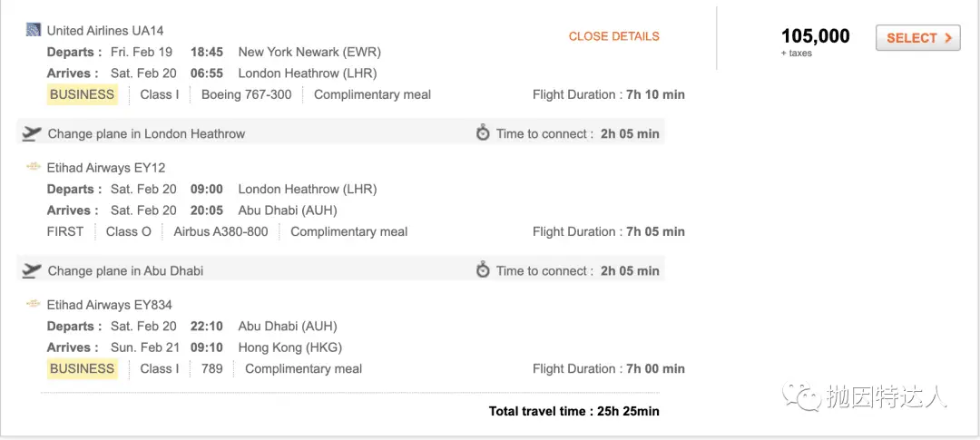
Task: Click the yellow BUSINESS badge on EY834
Action: 83,368
